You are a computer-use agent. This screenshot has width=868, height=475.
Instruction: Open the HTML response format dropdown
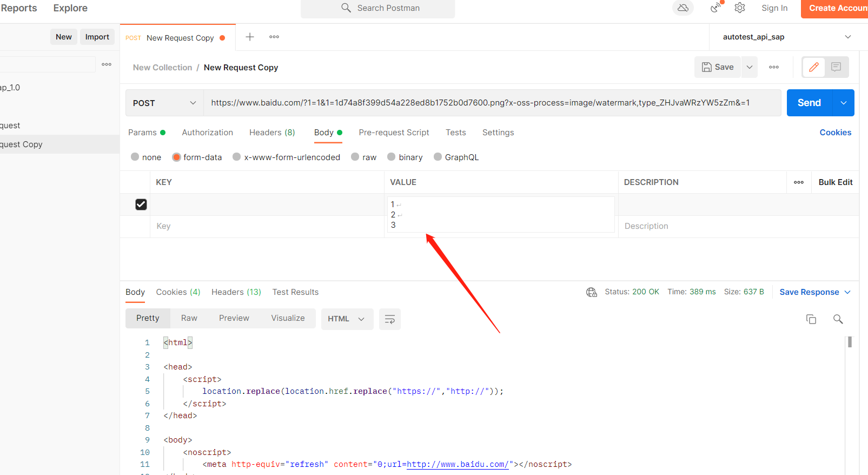point(347,319)
